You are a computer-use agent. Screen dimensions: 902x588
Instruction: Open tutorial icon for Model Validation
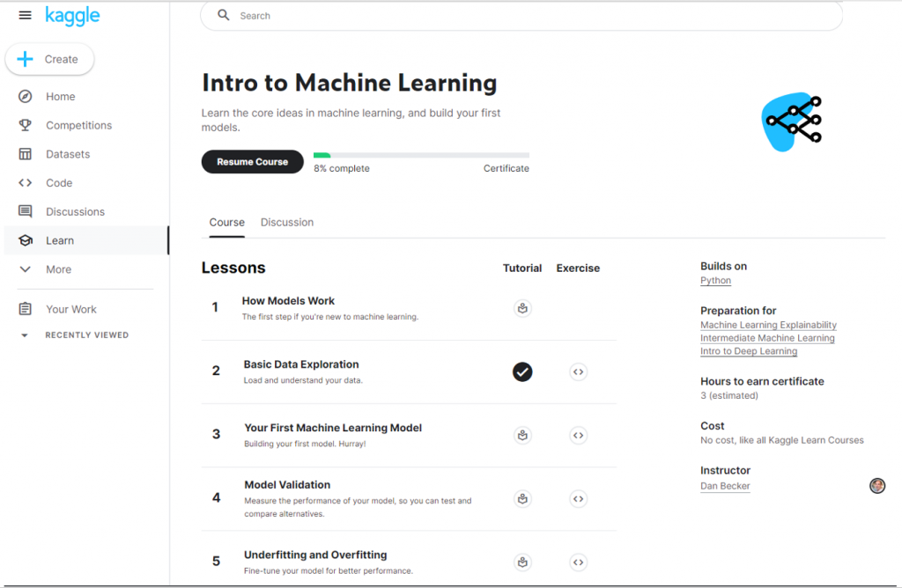coord(522,498)
